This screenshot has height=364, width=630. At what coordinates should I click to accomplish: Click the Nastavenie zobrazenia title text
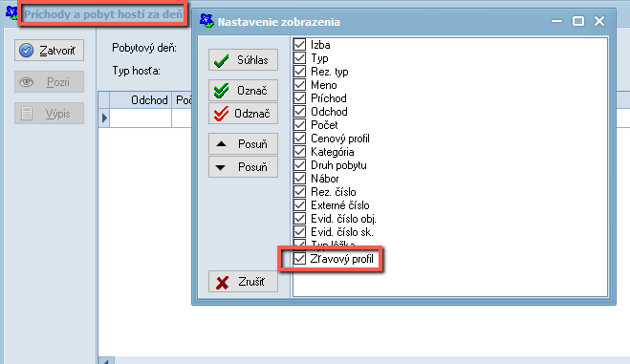[279, 22]
